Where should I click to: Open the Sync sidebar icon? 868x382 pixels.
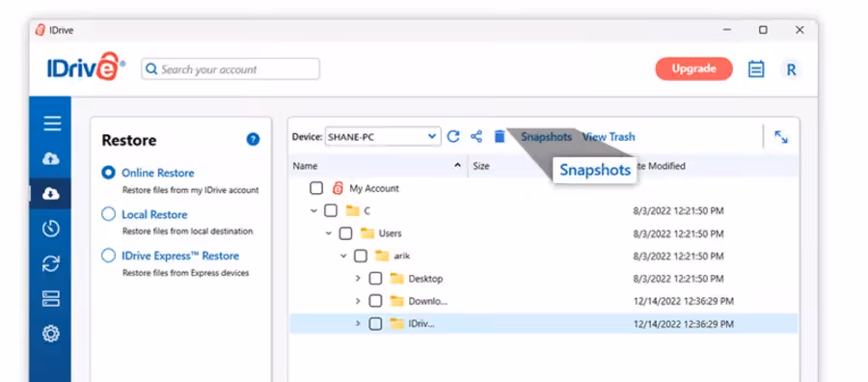(51, 263)
